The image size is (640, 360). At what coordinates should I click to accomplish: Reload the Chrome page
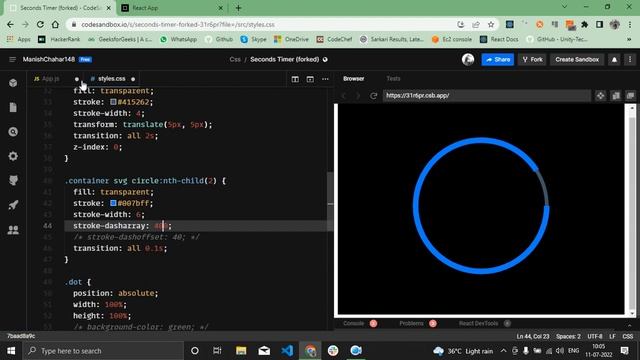click(x=40, y=24)
